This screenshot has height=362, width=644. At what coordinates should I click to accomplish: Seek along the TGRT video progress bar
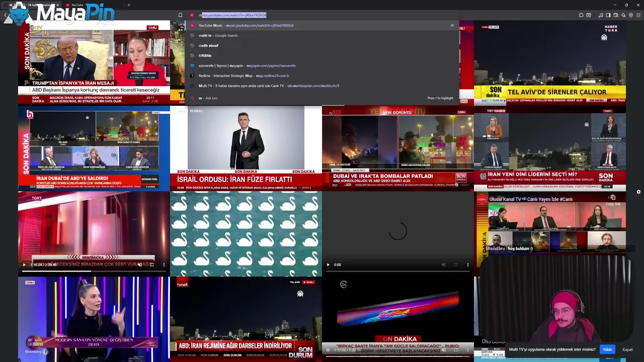(x=94, y=271)
